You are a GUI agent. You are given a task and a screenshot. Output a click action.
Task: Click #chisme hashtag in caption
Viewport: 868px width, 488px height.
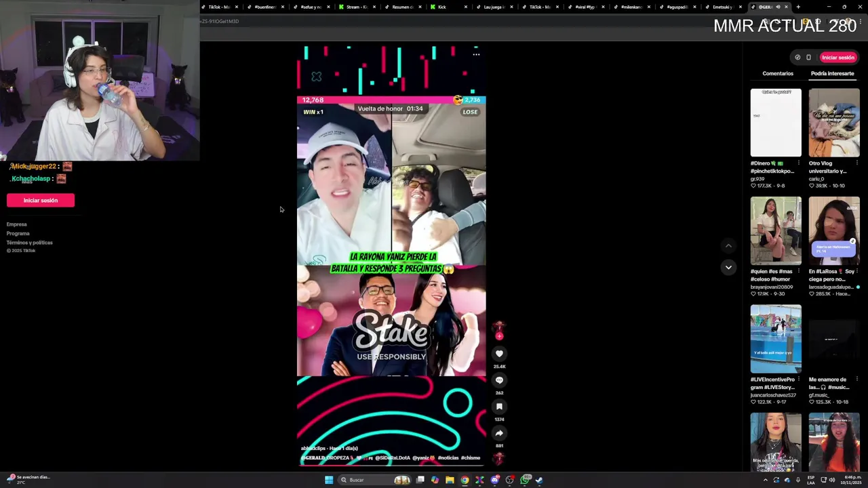tap(471, 458)
